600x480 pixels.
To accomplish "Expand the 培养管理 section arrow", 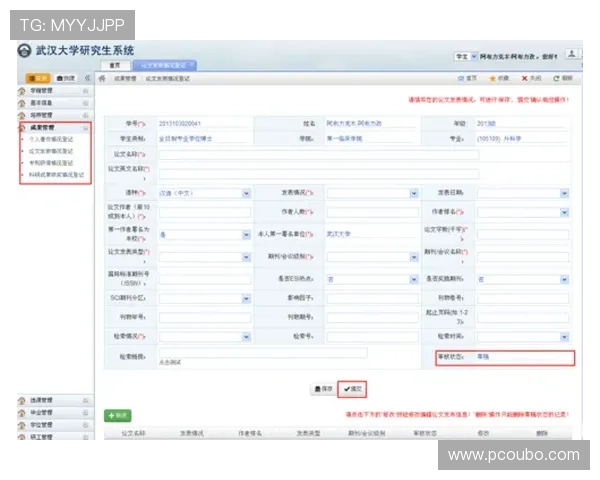I will click(x=85, y=115).
